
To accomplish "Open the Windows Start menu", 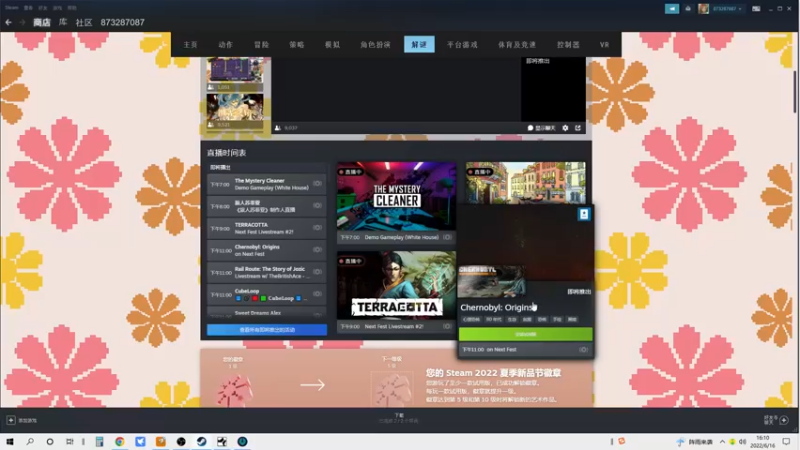I will (10, 441).
